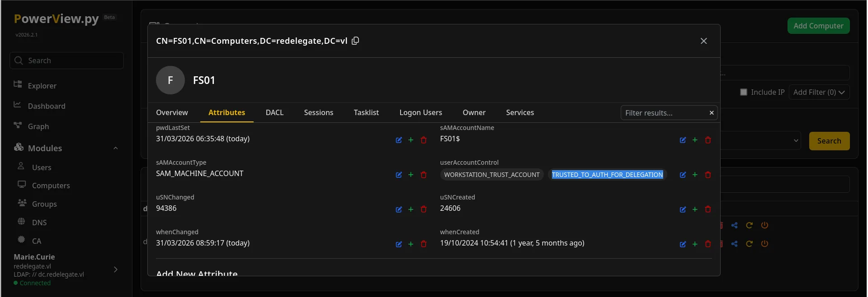The image size is (868, 297).
Task: Edit the pwdLastSet attribute
Action: point(399,140)
